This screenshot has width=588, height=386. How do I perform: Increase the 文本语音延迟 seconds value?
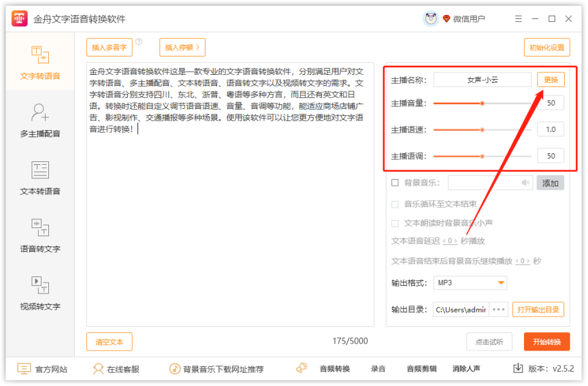coord(455,241)
